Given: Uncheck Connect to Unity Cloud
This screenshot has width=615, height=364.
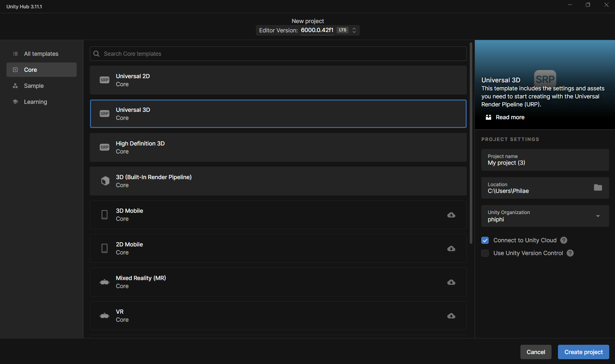Looking at the screenshot, I should pyautogui.click(x=485, y=240).
